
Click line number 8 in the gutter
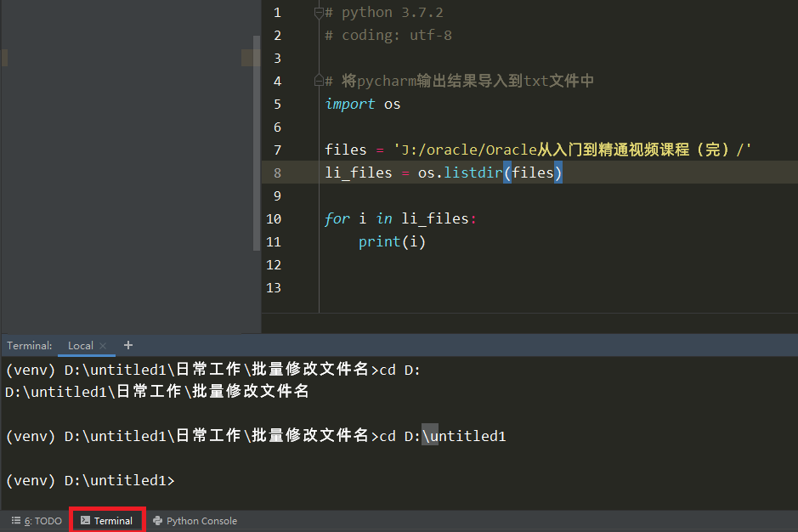(277, 173)
